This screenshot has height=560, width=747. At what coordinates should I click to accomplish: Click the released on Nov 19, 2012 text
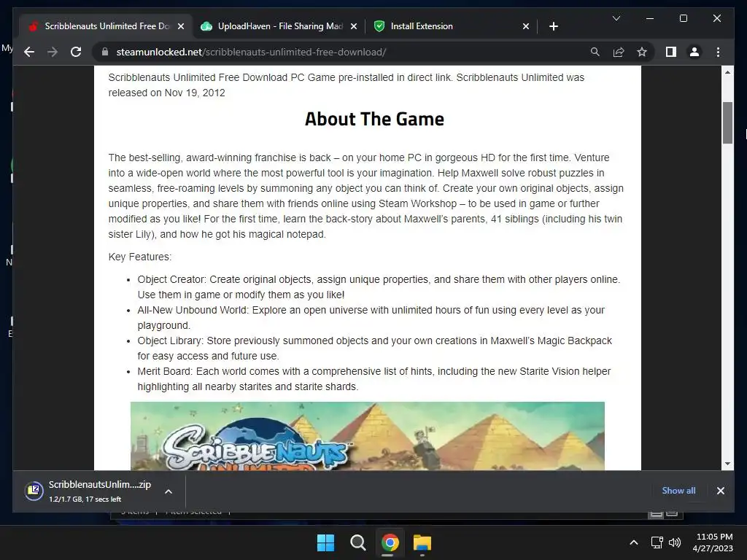167,93
